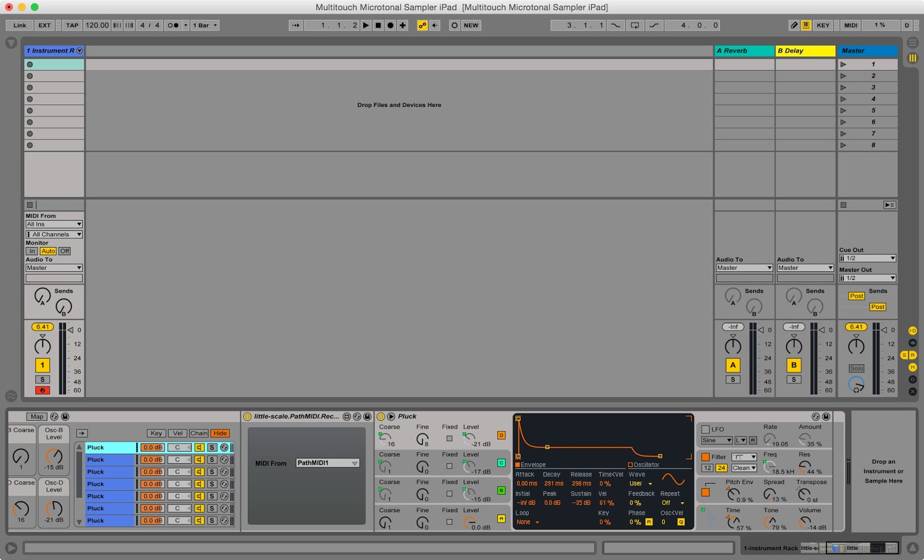Set Monitor to In
Viewport: 924px width, 560px height.
pos(32,251)
